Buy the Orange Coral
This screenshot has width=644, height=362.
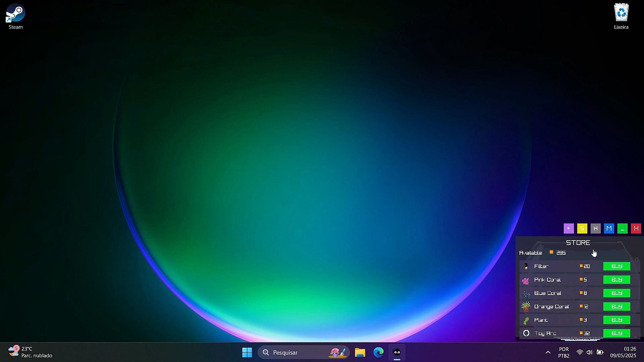616,307
